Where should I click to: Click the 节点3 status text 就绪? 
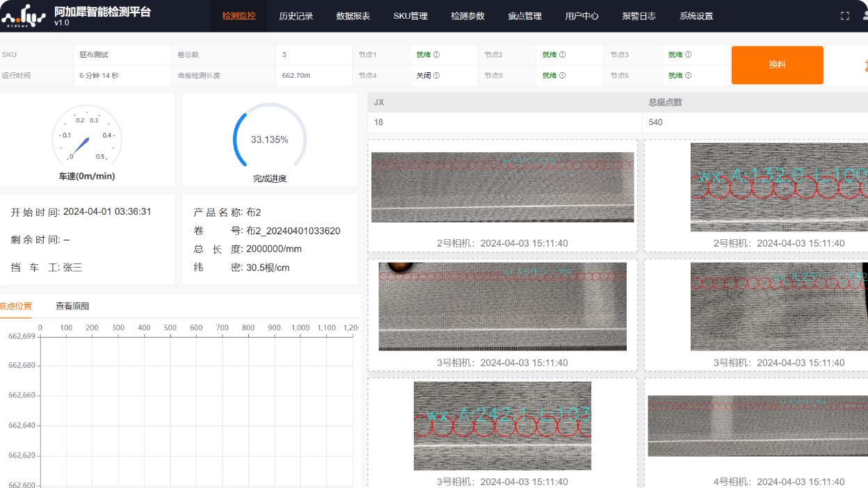[x=675, y=54]
